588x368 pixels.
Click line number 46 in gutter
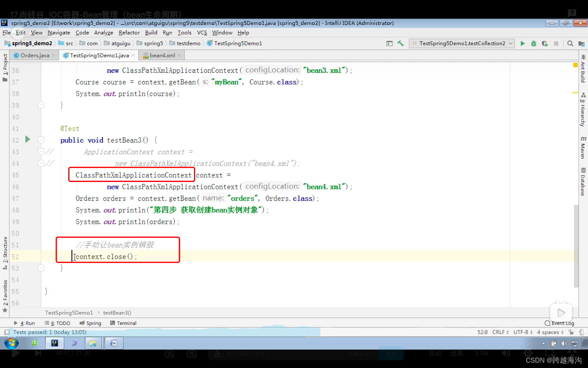click(15, 187)
